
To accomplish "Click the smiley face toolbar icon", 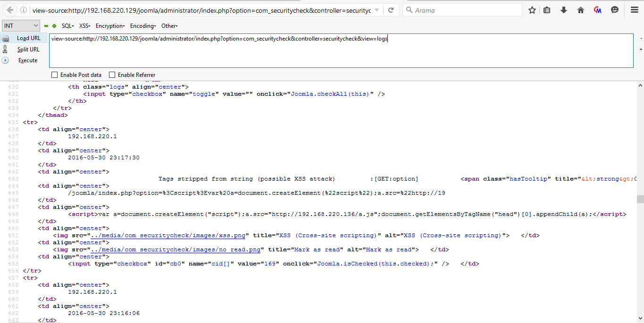I will click(615, 10).
